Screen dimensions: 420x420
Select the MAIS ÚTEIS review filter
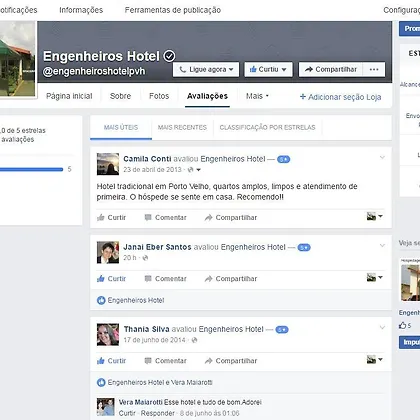pos(121,127)
